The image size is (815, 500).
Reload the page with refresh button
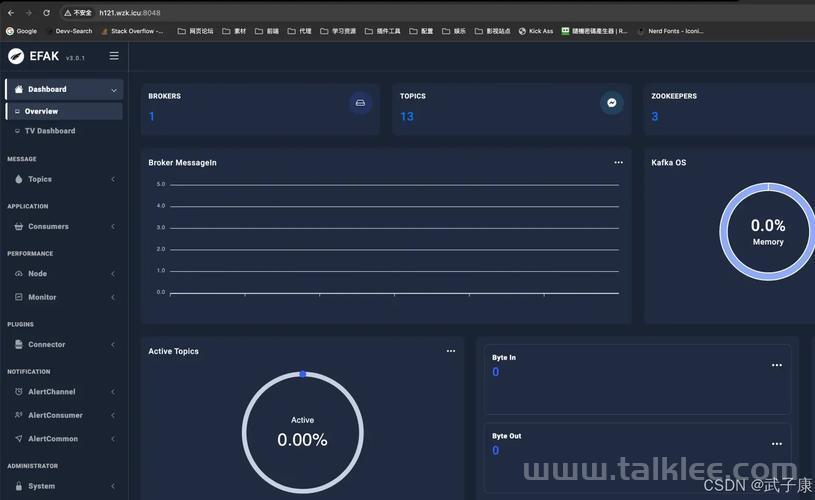[x=46, y=12]
